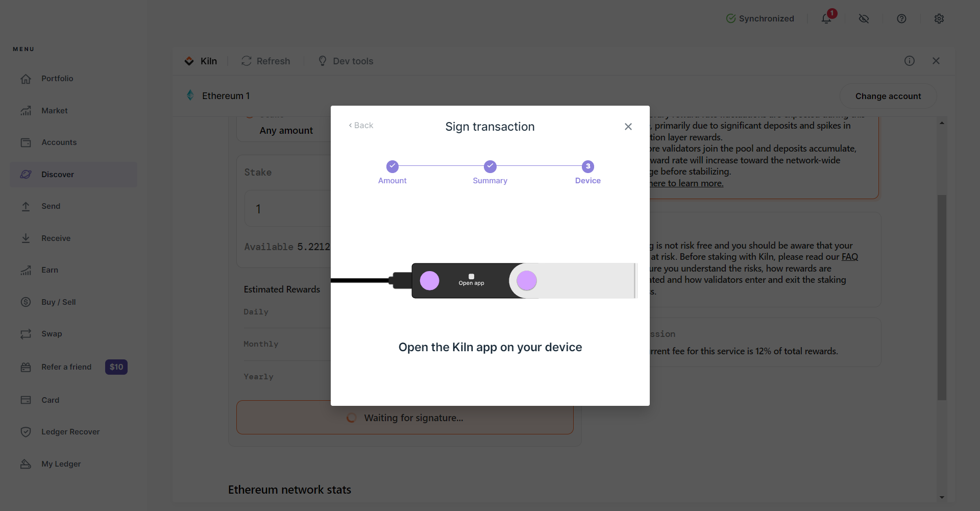Open the Accounts menu item
980x511 pixels.
click(x=74, y=142)
